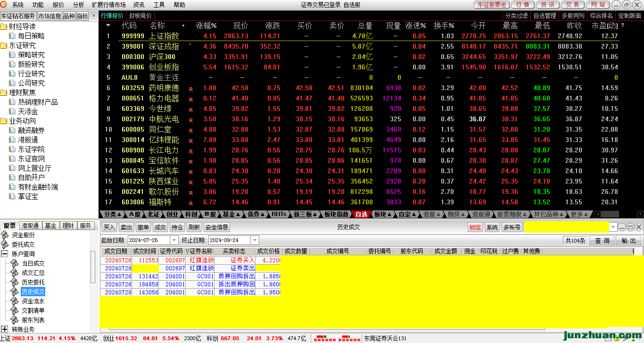Screen dimensions: 644x343
Task: Open the 起始日期 date dropdown
Action: [173, 241]
